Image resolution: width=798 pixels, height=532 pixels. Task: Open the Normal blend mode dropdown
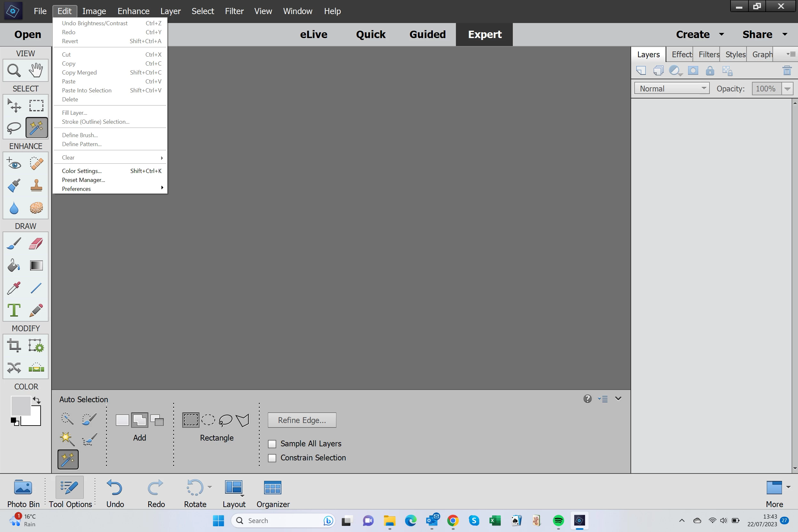coord(671,89)
